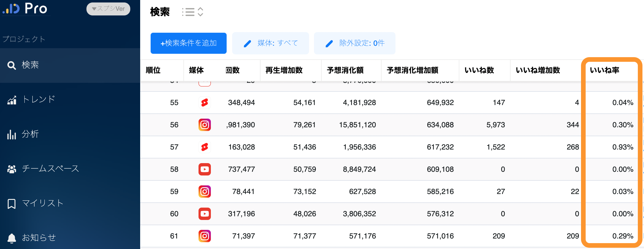Click the Instagram icon in row 59
Viewport: 644px width, 249px height.
(204, 192)
